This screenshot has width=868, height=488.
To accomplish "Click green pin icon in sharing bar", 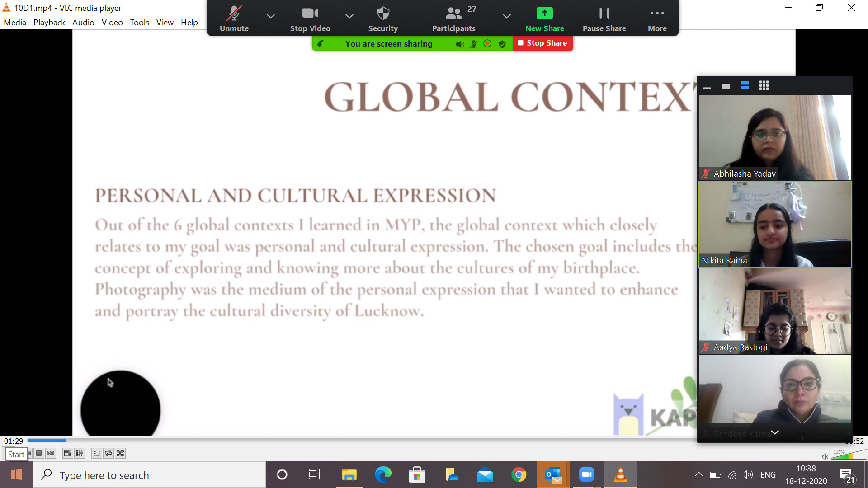I will point(320,44).
